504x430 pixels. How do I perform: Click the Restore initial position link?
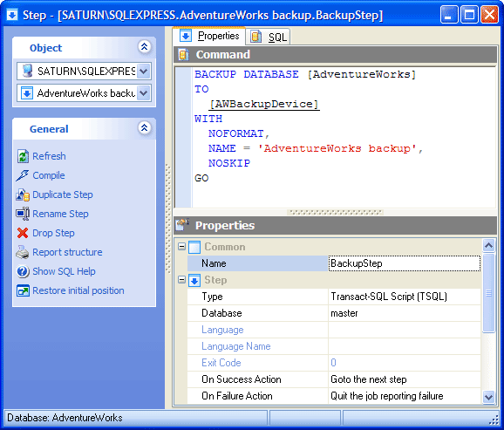click(x=78, y=290)
